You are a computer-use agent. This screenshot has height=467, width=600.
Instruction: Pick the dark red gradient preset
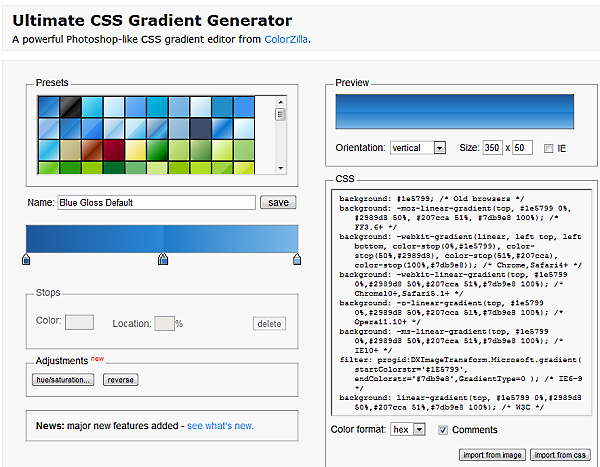(x=113, y=150)
